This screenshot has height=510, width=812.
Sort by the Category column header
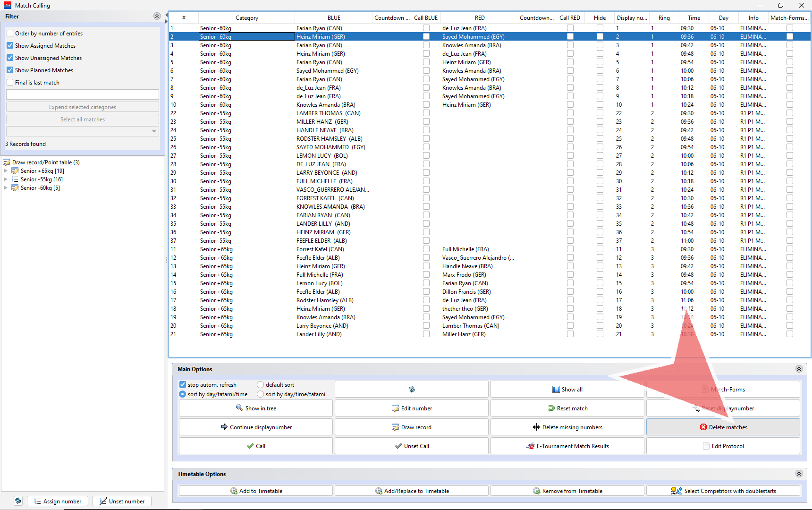246,18
